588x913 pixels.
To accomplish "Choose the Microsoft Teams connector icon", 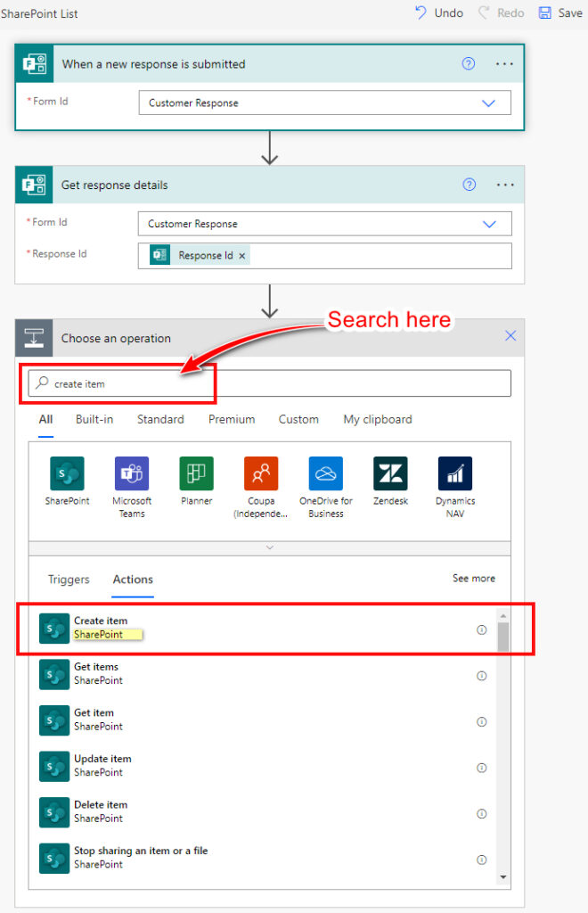I will pyautogui.click(x=132, y=473).
